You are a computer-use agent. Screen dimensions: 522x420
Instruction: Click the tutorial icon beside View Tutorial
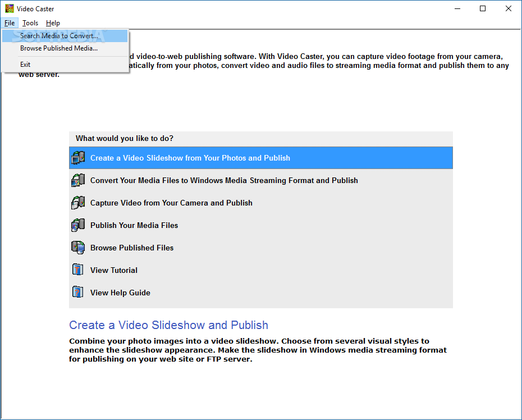click(x=77, y=270)
